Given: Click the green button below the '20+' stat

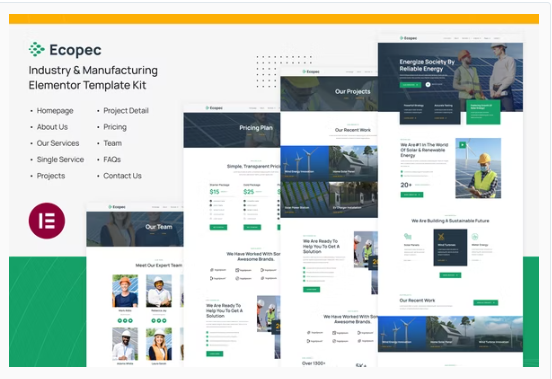Looking at the screenshot, I should (412, 195).
